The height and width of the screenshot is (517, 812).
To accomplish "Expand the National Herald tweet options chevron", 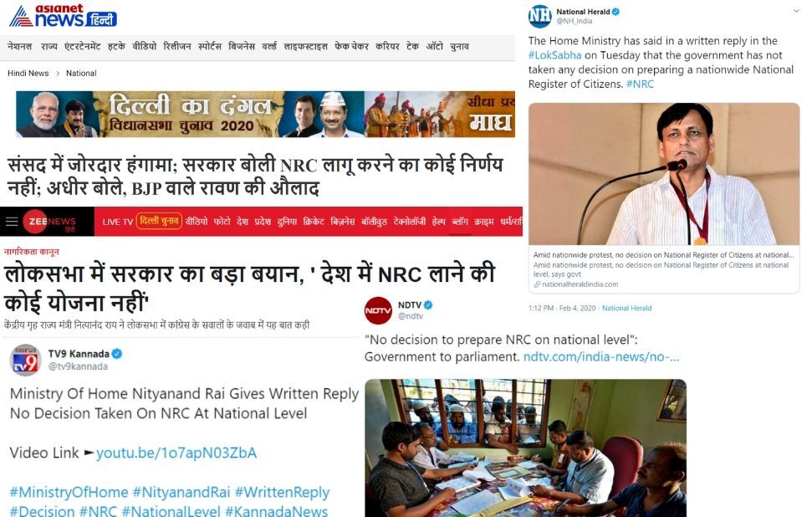I will pos(796,11).
